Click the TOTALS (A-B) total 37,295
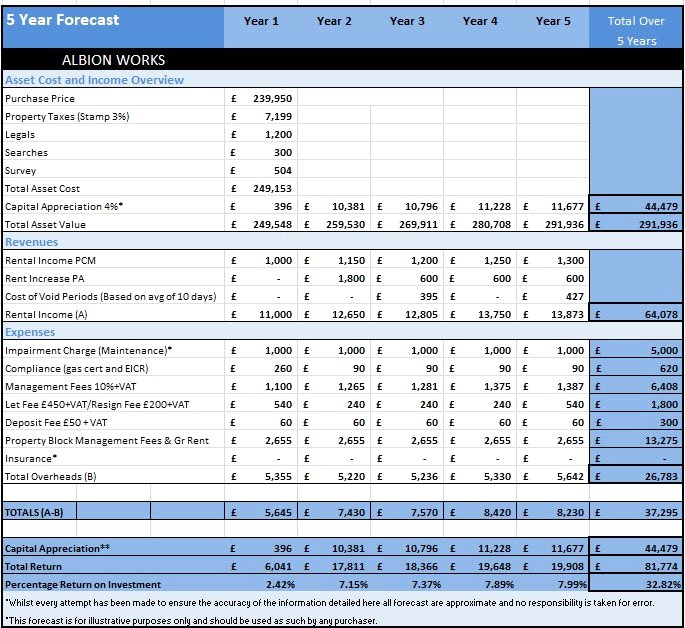Screen dimensions: 685x628 coord(661,512)
